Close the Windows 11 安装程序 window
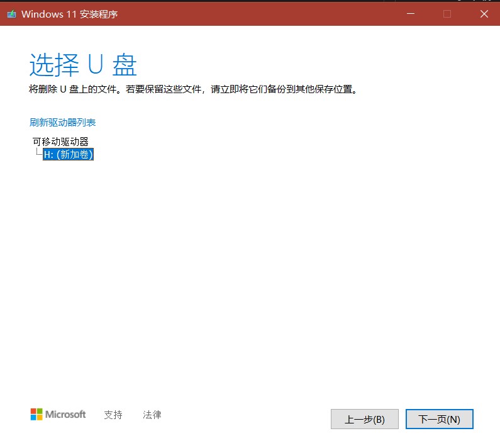Viewport: 500px width, 448px height. pyautogui.click(x=484, y=14)
